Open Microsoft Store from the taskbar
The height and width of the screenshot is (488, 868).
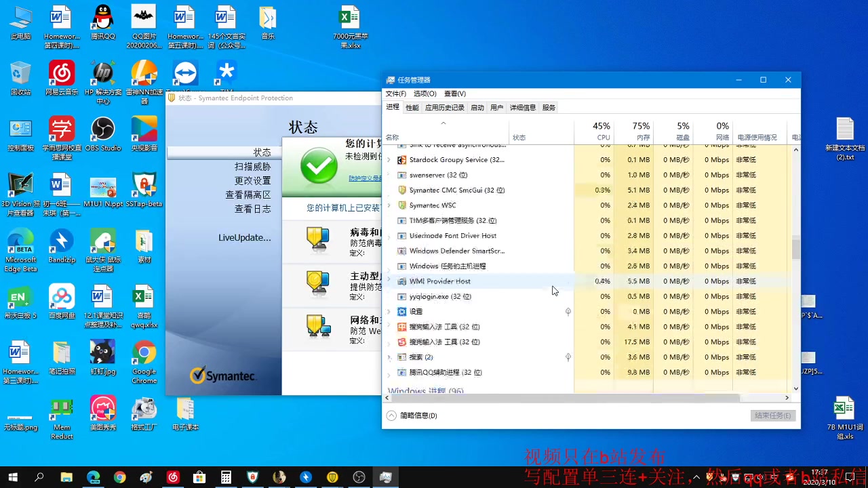click(x=199, y=477)
